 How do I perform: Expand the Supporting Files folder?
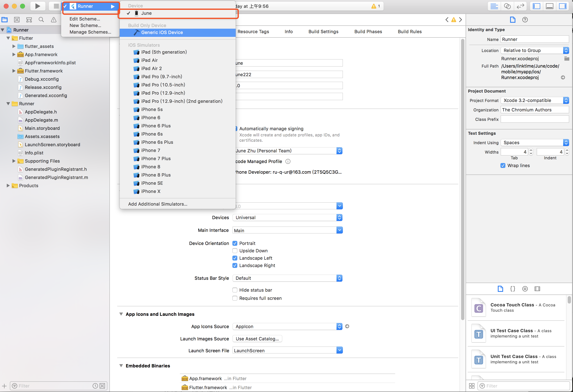pos(14,161)
